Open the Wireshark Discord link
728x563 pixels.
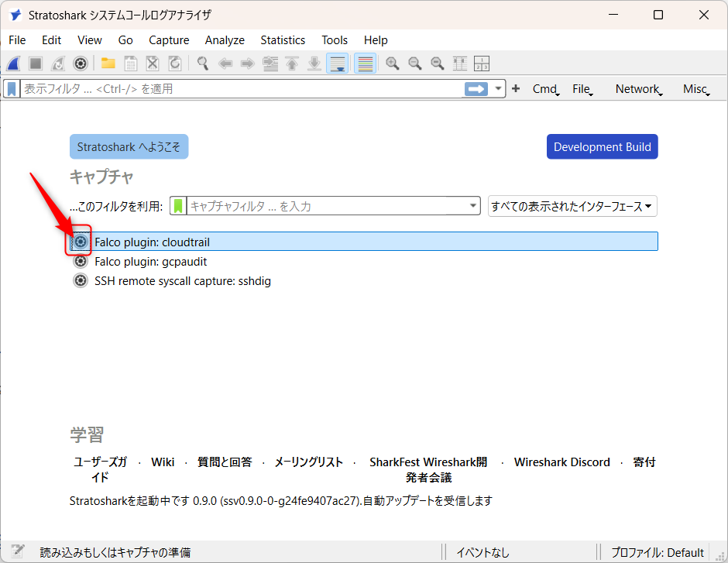pos(561,462)
